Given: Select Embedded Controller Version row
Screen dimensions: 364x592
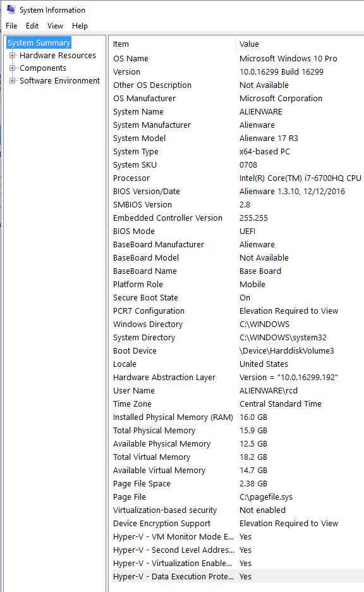Looking at the screenshot, I should [236, 218].
